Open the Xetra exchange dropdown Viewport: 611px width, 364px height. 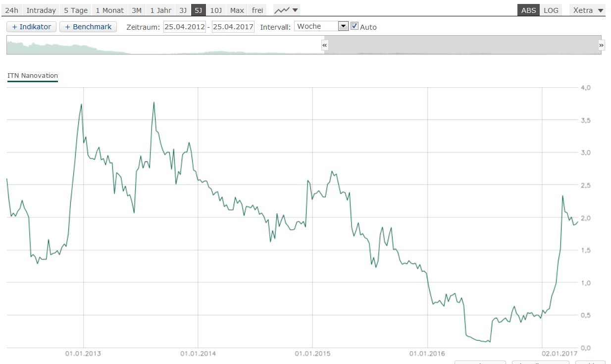click(588, 10)
